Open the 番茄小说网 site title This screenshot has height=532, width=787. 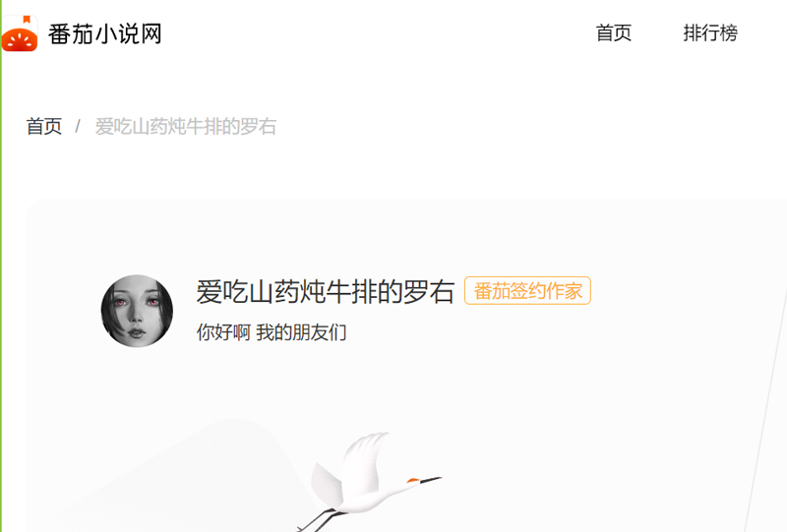[x=105, y=34]
